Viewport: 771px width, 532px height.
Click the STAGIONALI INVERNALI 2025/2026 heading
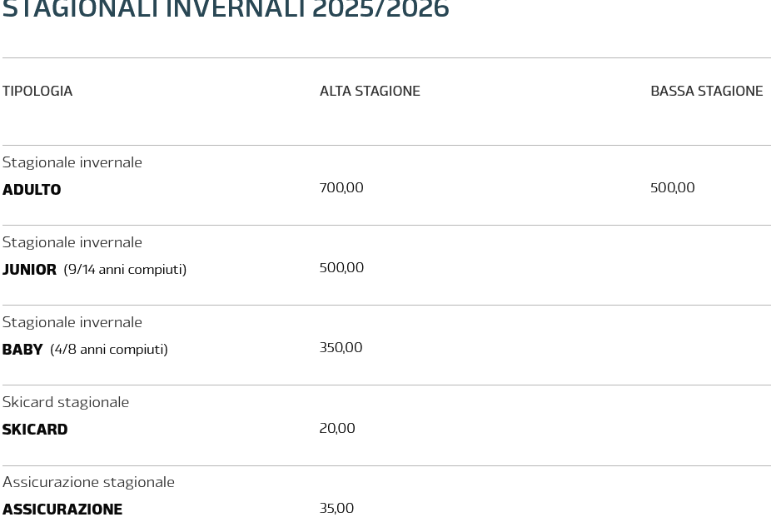tap(225, 9)
